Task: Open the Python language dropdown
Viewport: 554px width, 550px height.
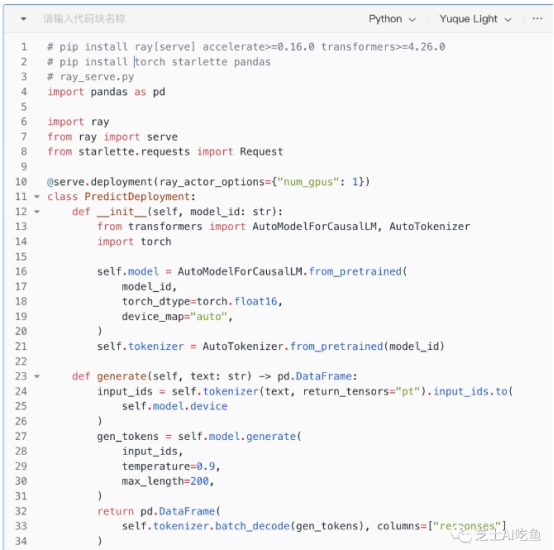Action: 392,19
